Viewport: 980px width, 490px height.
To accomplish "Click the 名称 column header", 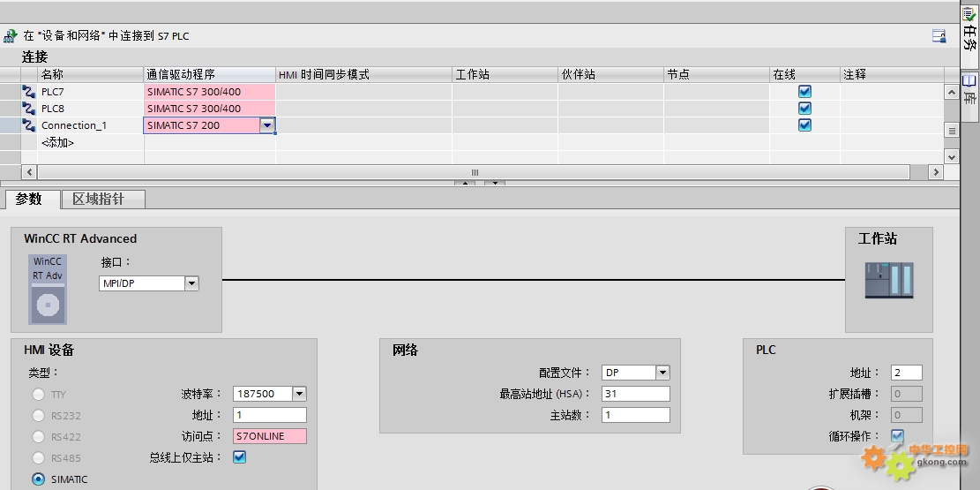I will (91, 74).
